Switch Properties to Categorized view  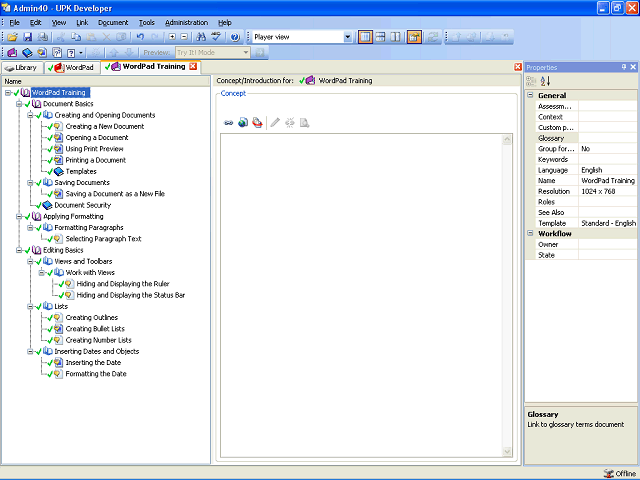click(x=531, y=81)
